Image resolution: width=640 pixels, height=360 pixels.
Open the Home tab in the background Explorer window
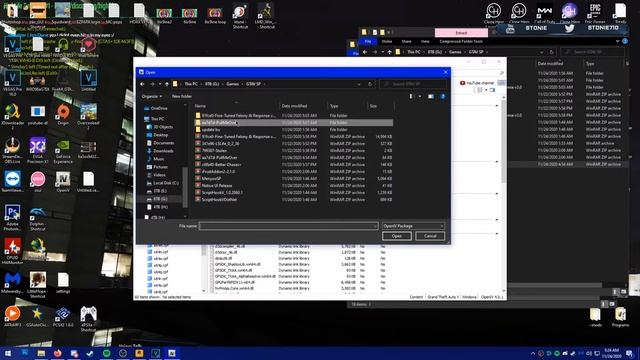(x=387, y=42)
